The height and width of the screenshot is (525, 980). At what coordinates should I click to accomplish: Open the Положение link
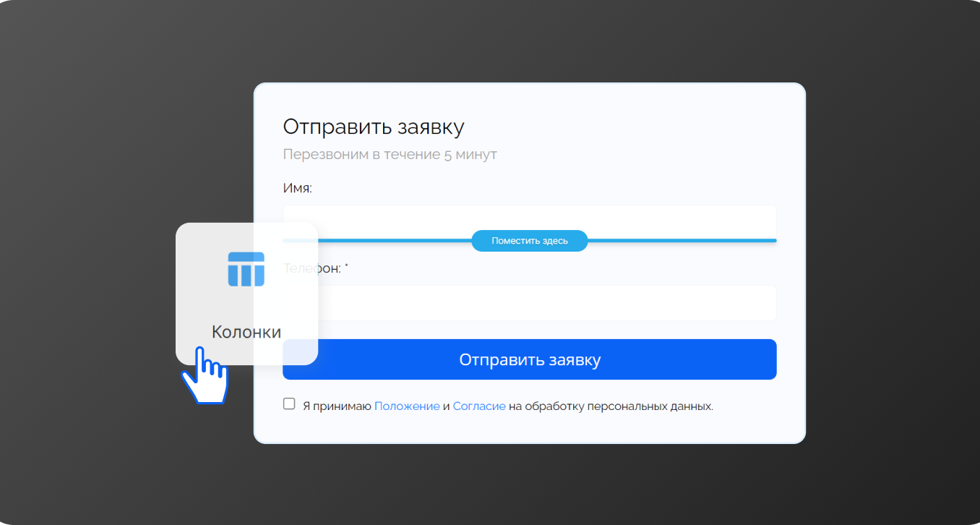pyautogui.click(x=407, y=406)
